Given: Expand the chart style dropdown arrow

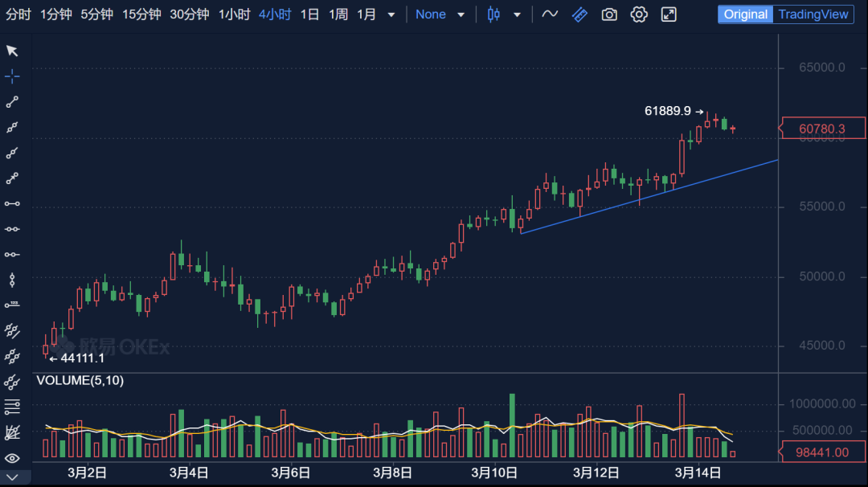Looking at the screenshot, I should coord(517,15).
